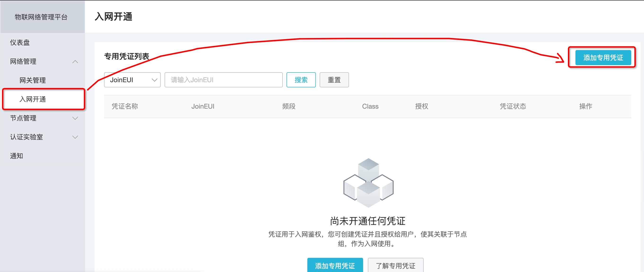Screen dimensions: 644x272
Task: Open the 通知 notifications section
Action: click(x=17, y=156)
